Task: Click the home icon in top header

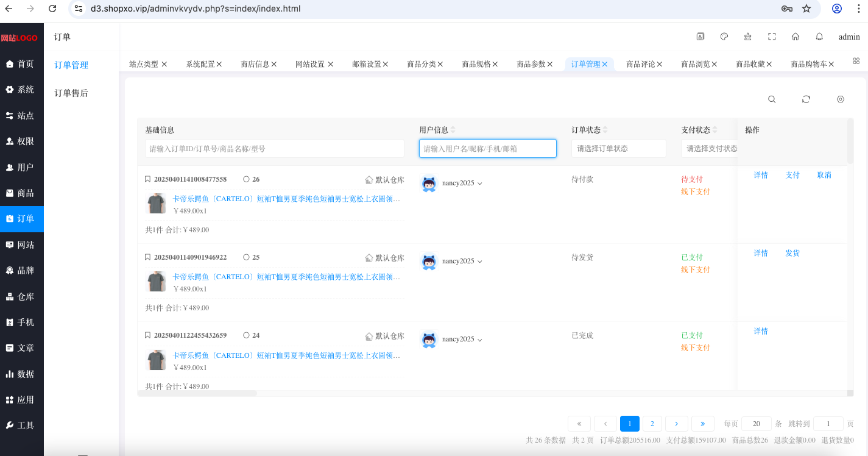Action: 796,37
